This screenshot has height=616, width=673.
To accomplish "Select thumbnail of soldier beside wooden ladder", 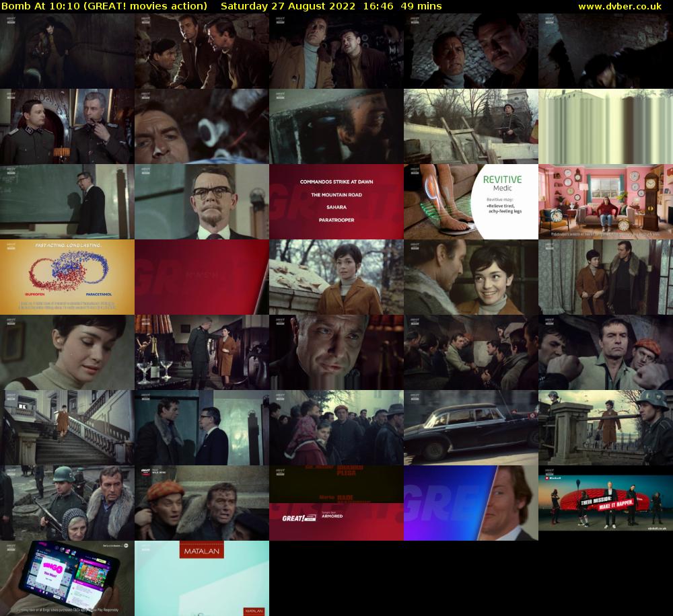I will coord(471,126).
